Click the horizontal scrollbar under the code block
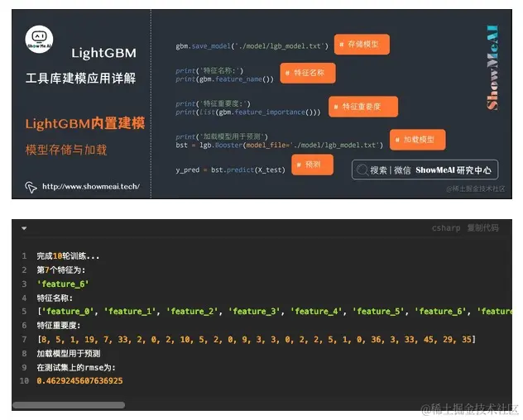 [x=69, y=405]
